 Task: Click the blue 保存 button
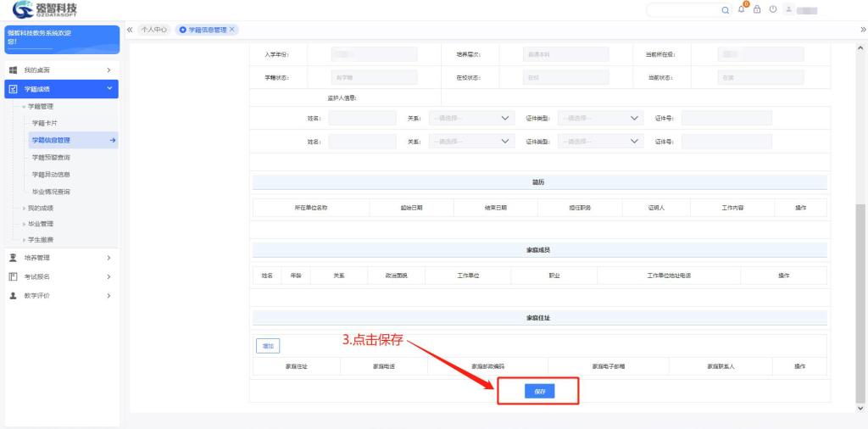coord(539,391)
